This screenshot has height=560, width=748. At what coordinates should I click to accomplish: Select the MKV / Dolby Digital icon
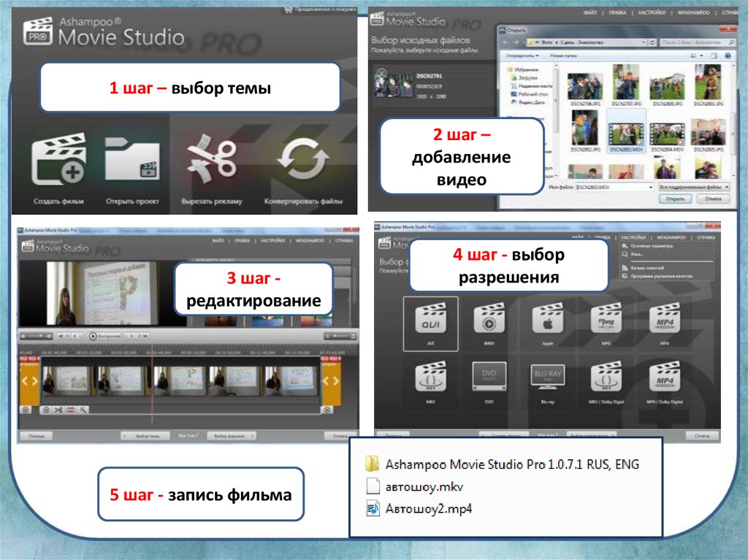pyautogui.click(x=606, y=377)
